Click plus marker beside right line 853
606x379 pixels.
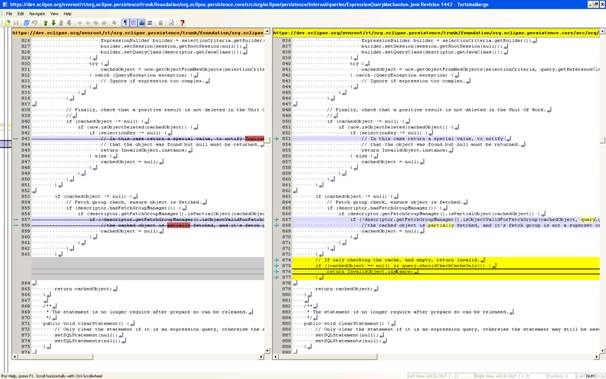pos(276,138)
